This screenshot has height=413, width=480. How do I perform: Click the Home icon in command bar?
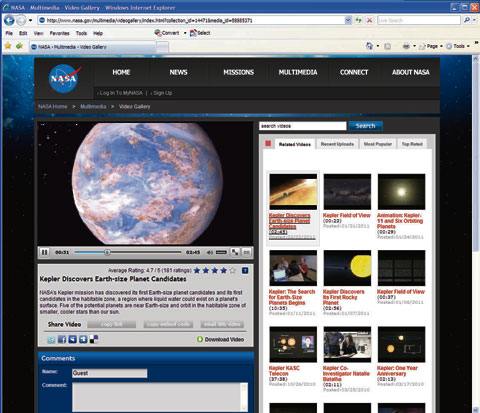tap(369, 46)
